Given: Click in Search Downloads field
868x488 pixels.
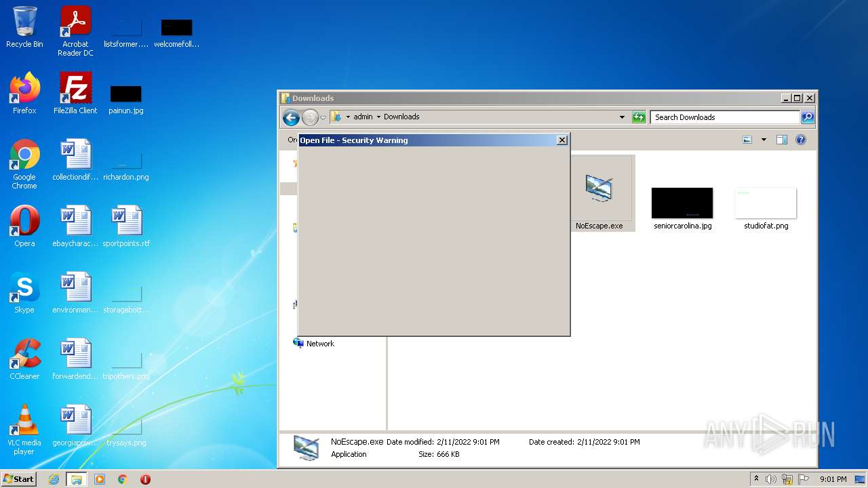Looking at the screenshot, I should (x=725, y=117).
